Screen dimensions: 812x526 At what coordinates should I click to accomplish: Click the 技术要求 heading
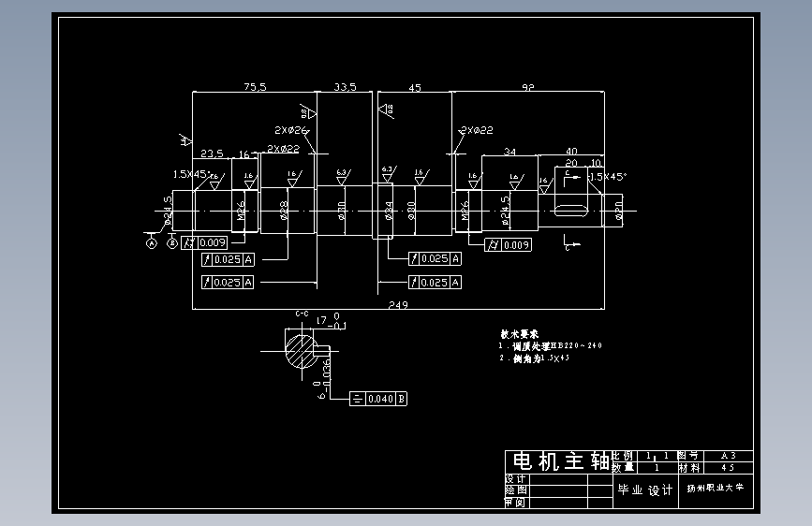click(x=520, y=334)
